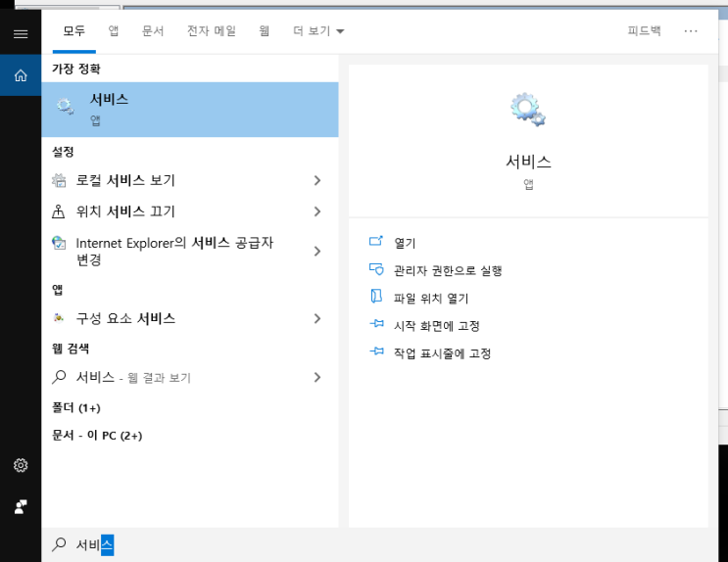Click the 서비스 gear icon in best match
Image resolution: width=728 pixels, height=562 pixels.
pos(65,107)
